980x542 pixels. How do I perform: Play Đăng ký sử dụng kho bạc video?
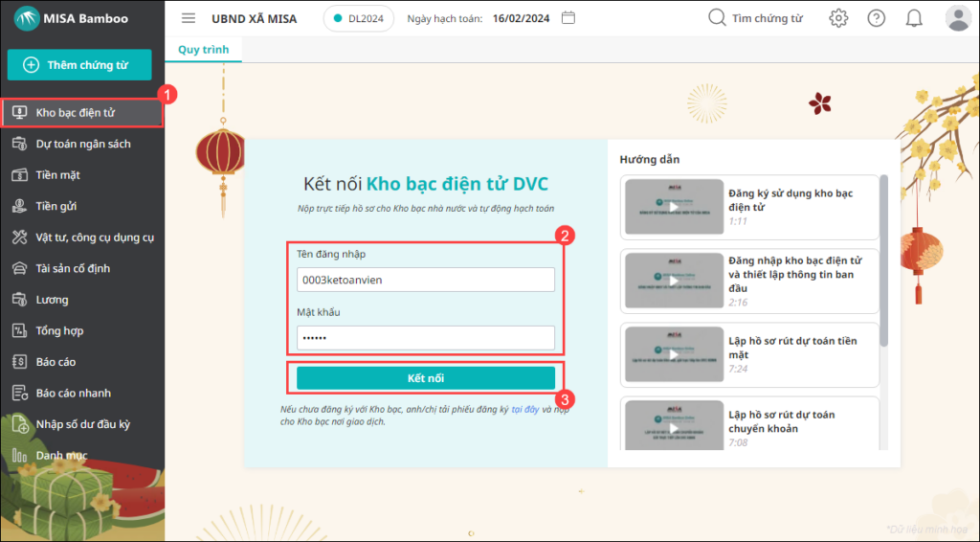[675, 207]
